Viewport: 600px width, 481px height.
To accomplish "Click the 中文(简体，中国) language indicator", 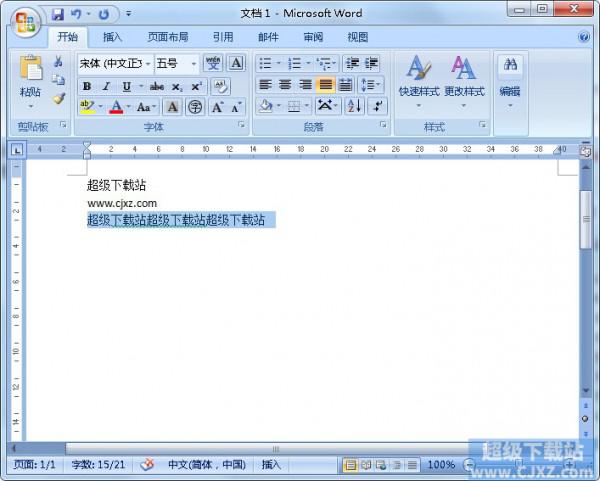I will point(207,465).
